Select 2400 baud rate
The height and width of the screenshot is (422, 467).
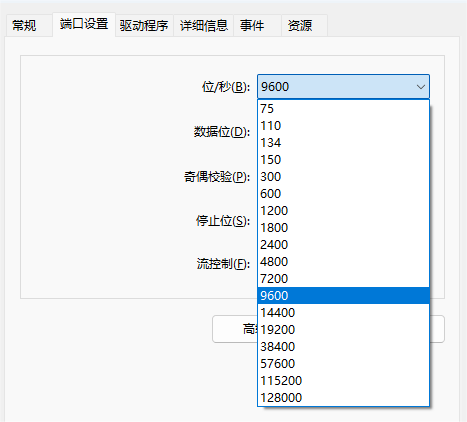coord(343,245)
